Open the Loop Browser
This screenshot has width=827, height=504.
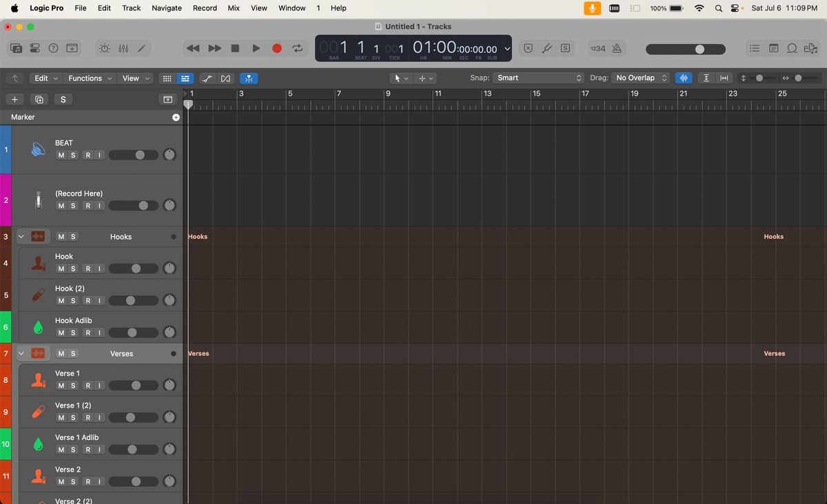click(793, 48)
